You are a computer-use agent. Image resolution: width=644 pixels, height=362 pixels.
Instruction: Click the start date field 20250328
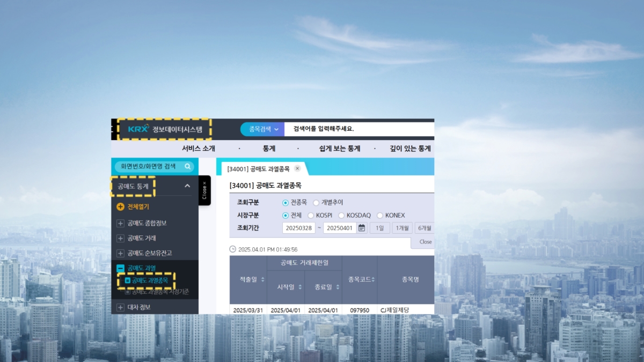298,228
